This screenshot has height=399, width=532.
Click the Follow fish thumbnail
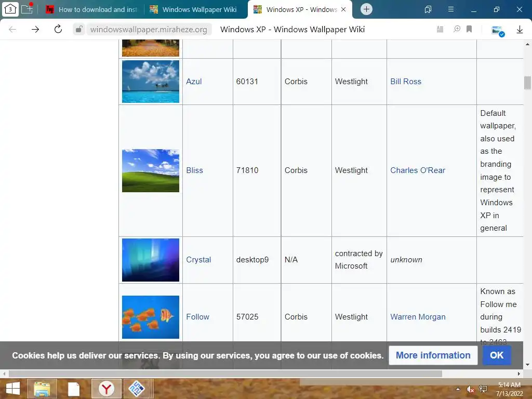click(x=151, y=317)
